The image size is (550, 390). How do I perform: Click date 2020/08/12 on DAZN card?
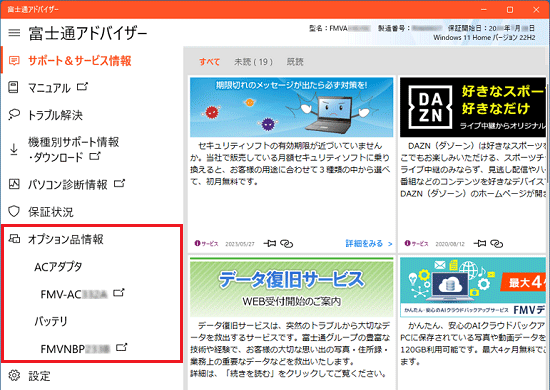coord(450,244)
